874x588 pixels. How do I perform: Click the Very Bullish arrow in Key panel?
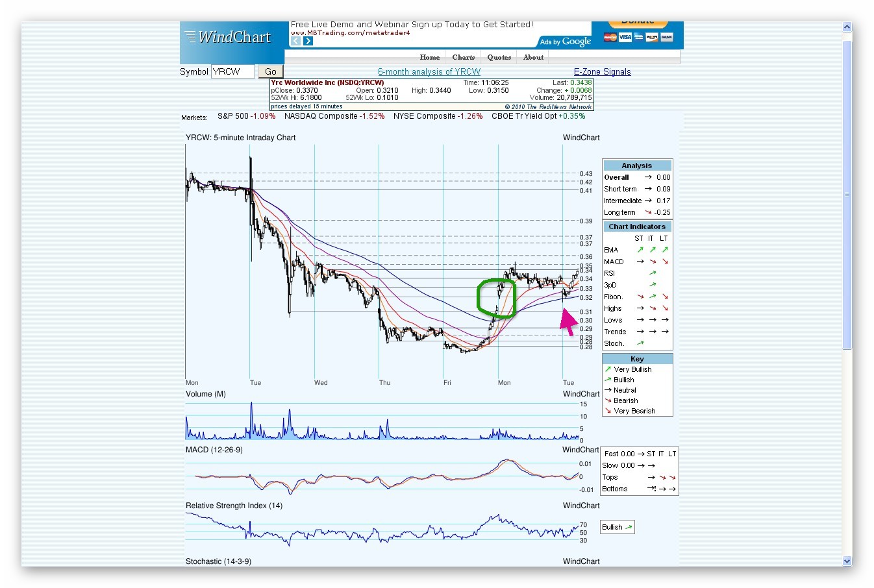(x=608, y=369)
